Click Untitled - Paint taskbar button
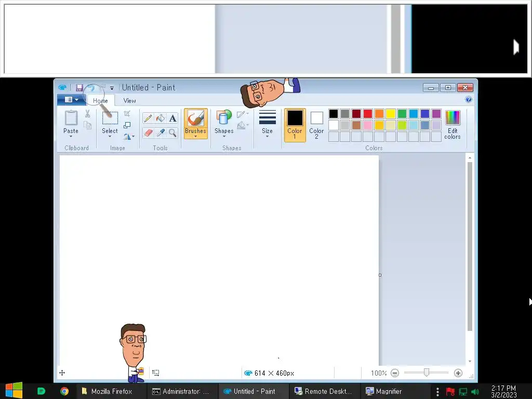The width and height of the screenshot is (532, 399). (x=254, y=391)
